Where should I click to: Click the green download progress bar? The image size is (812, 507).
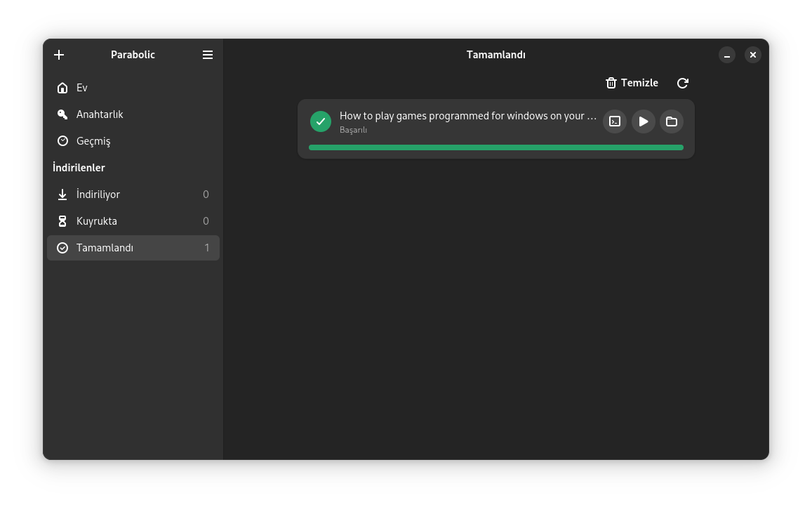[x=495, y=147]
